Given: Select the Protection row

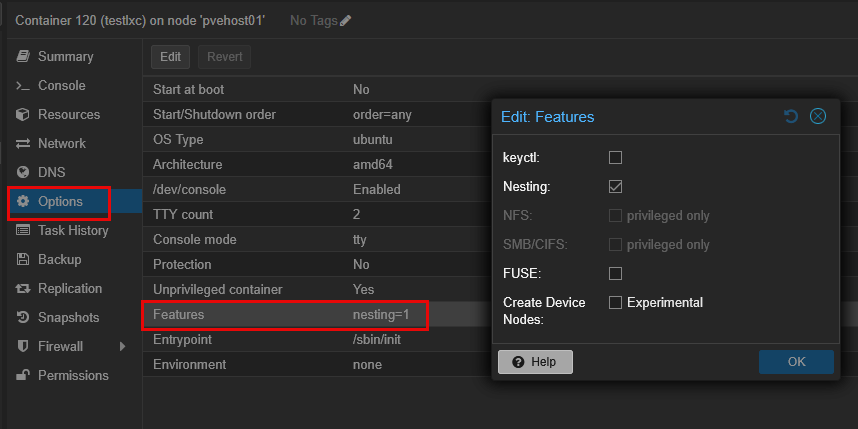Looking at the screenshot, I should 317,264.
